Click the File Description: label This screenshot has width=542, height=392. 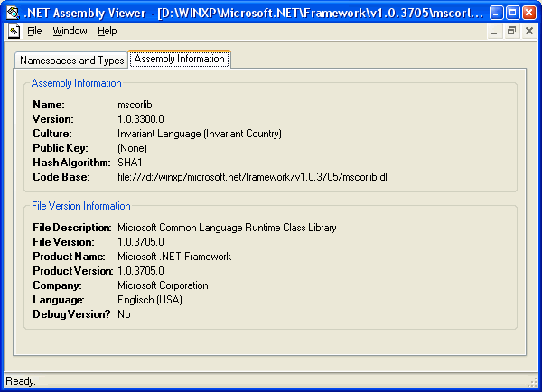(72, 228)
